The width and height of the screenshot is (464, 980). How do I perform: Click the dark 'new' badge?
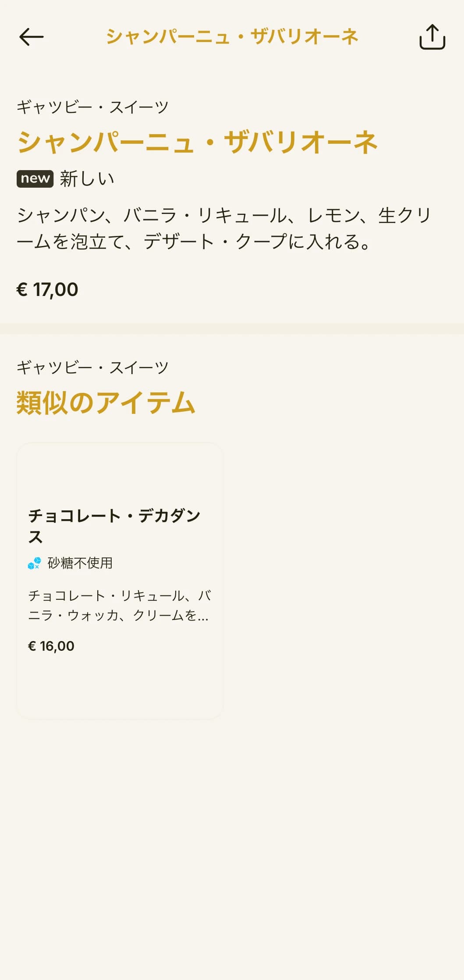(35, 178)
